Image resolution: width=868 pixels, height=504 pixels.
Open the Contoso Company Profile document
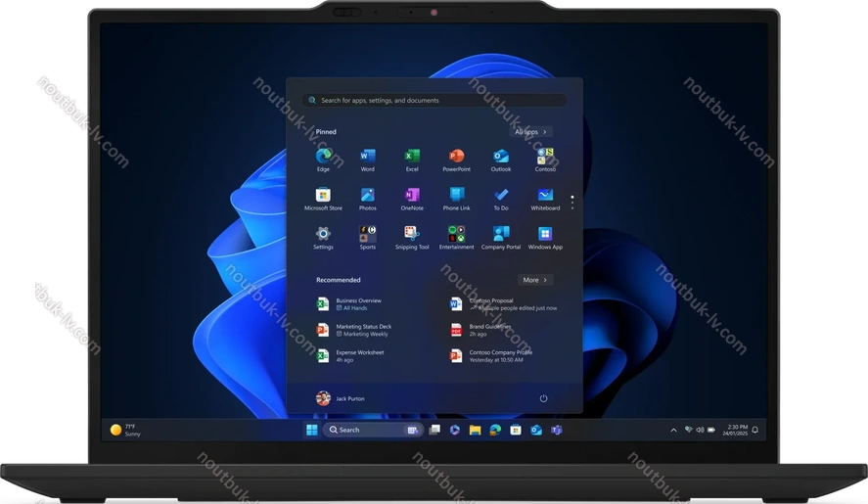[x=499, y=355]
